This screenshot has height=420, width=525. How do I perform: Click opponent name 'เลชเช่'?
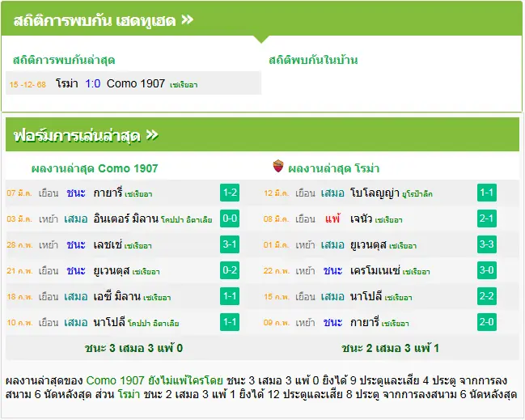pyautogui.click(x=108, y=244)
